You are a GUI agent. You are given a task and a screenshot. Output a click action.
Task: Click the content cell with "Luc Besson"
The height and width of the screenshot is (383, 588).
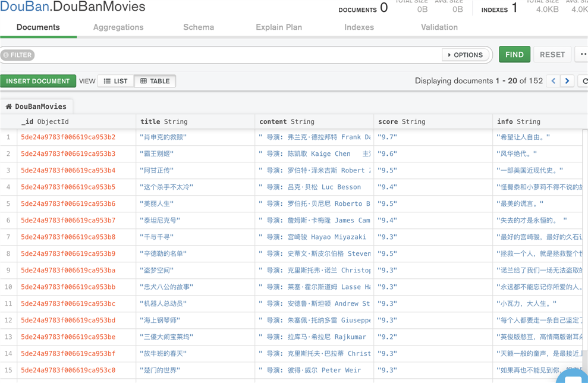314,187
